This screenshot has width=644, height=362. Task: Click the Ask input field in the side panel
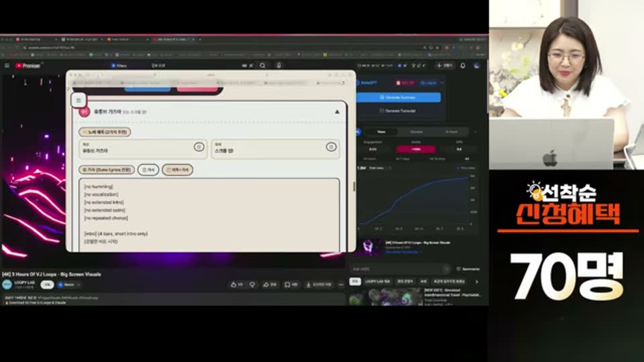pyautogui.click(x=402, y=269)
